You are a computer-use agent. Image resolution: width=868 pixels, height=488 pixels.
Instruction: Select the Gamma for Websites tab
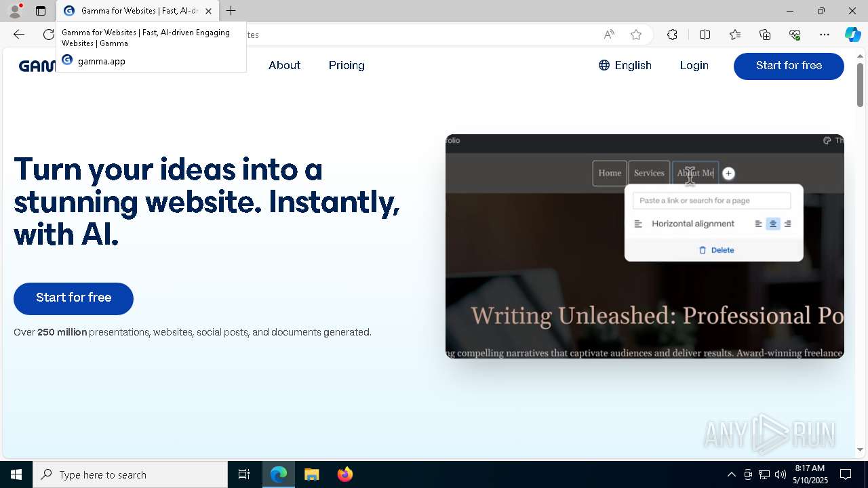coord(138,11)
